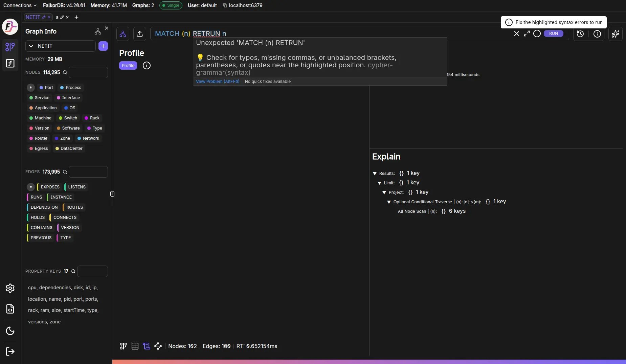Screen dimensions: 626x364
Task: Toggle the Service node label
Action: pos(39,98)
